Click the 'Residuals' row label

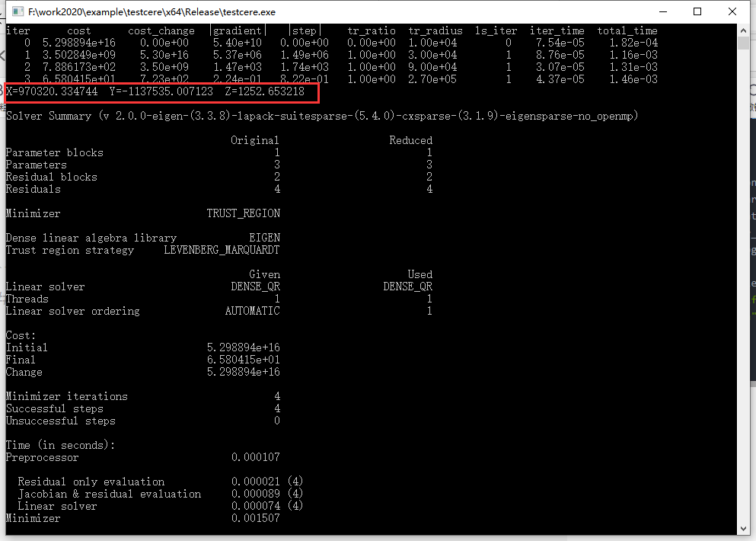[33, 189]
